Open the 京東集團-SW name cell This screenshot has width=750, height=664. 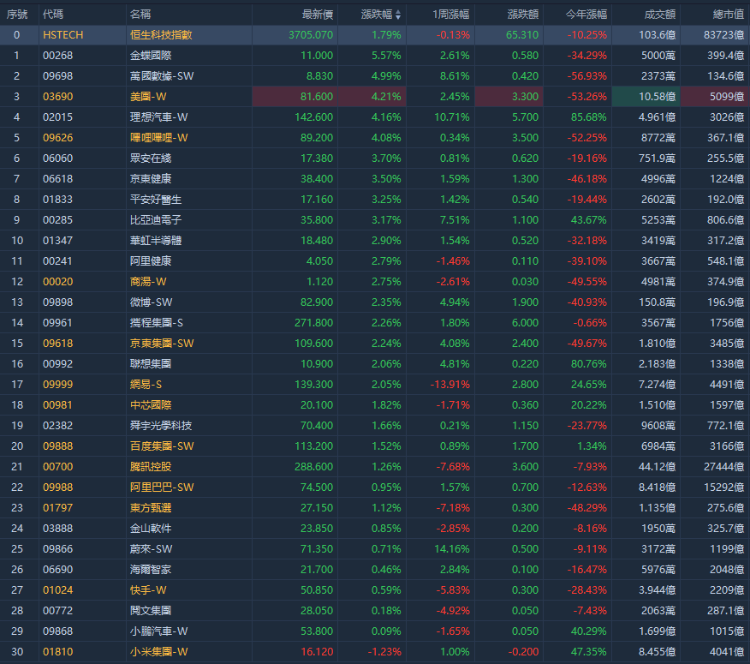click(162, 343)
